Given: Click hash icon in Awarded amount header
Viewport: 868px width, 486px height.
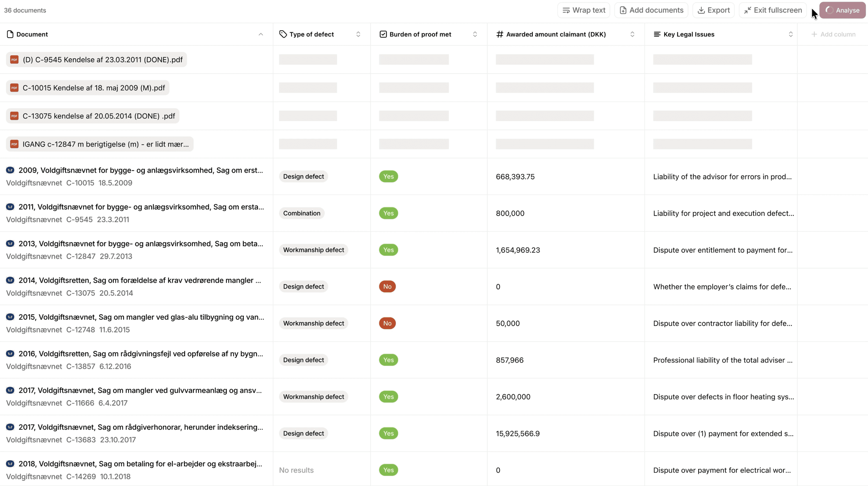Looking at the screenshot, I should pos(500,34).
